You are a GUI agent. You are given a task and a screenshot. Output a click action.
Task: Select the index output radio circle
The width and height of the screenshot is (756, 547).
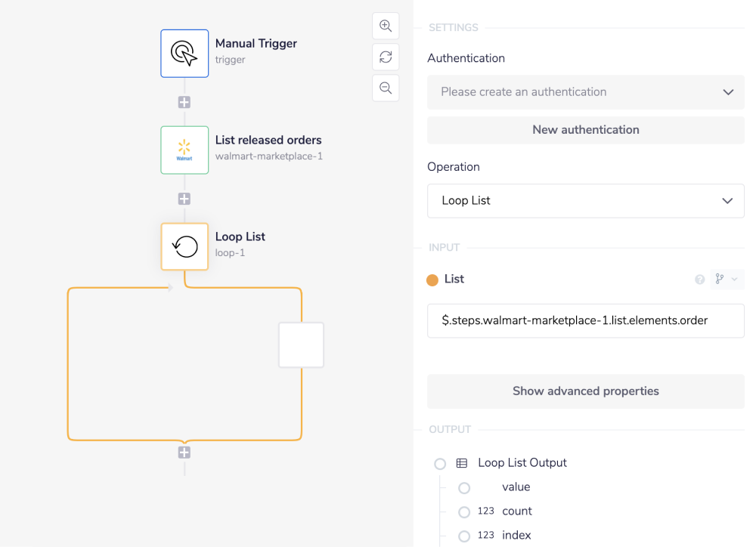click(464, 536)
